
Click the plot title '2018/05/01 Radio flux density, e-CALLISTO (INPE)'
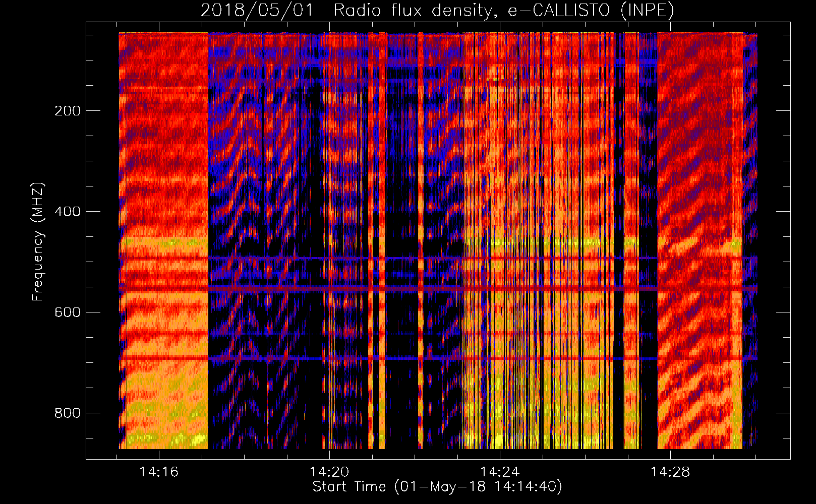(437, 11)
